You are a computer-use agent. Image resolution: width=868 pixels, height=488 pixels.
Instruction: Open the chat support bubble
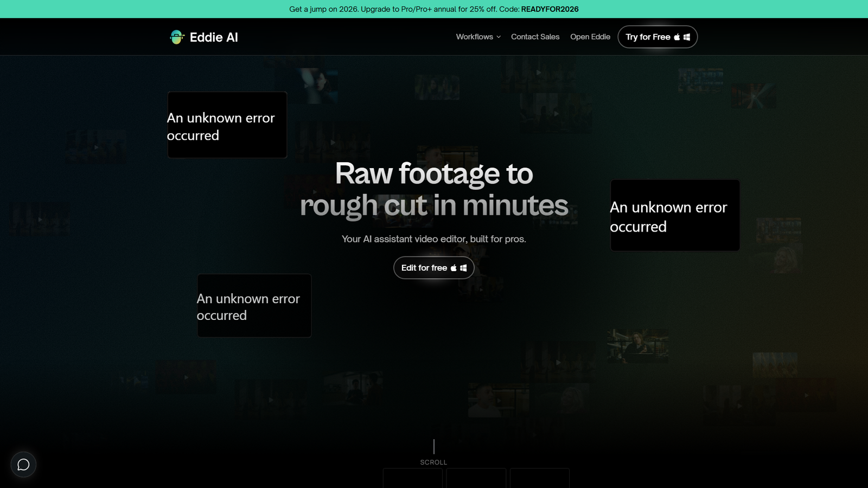pyautogui.click(x=23, y=464)
